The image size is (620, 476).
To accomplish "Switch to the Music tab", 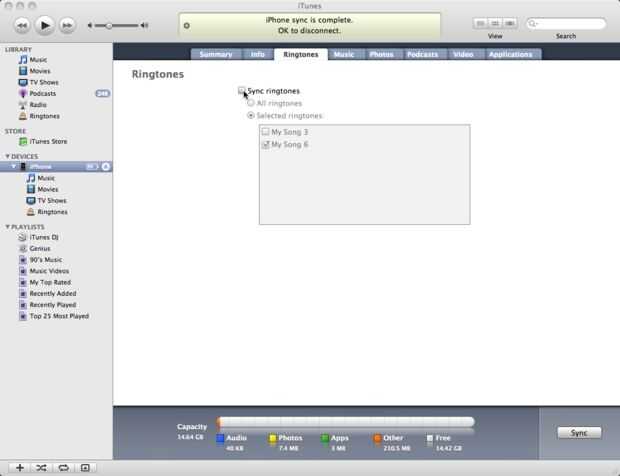I will (x=344, y=55).
